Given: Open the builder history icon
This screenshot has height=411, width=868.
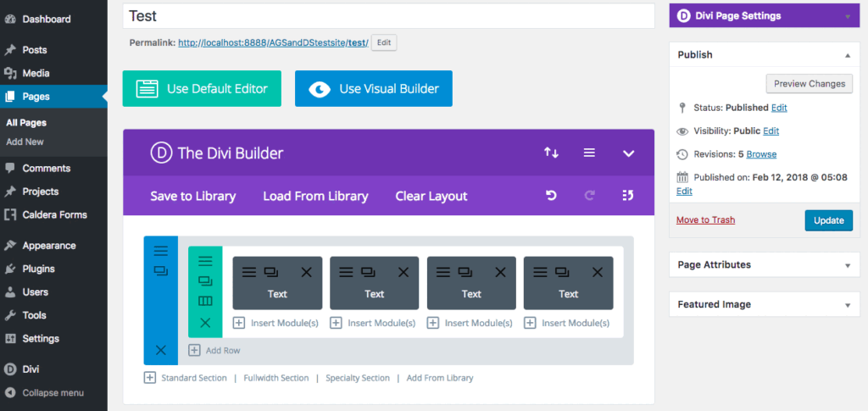Looking at the screenshot, I should click(x=628, y=195).
